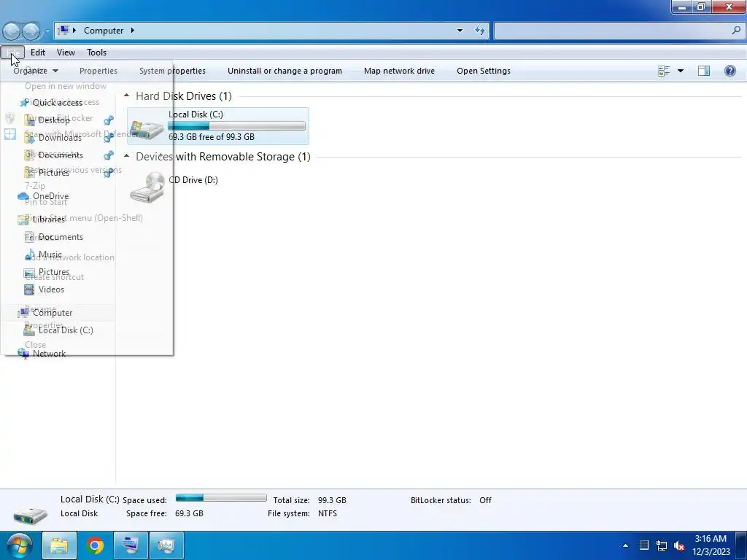
Task: Open the Edit menu
Action: pyautogui.click(x=38, y=52)
